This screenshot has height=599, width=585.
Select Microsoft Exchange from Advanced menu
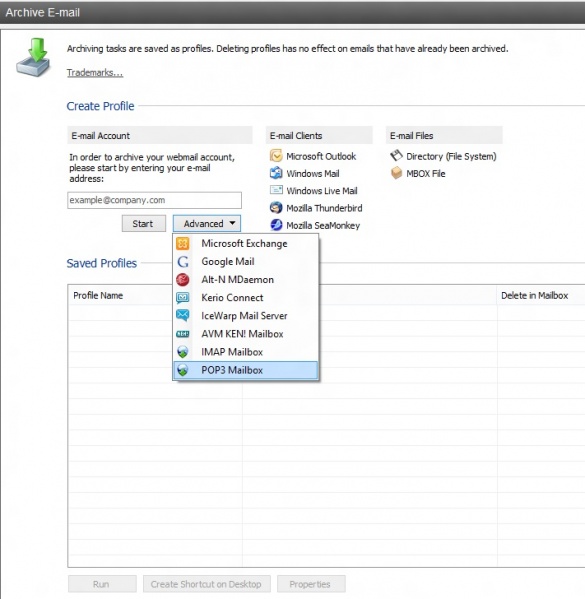click(x=245, y=243)
